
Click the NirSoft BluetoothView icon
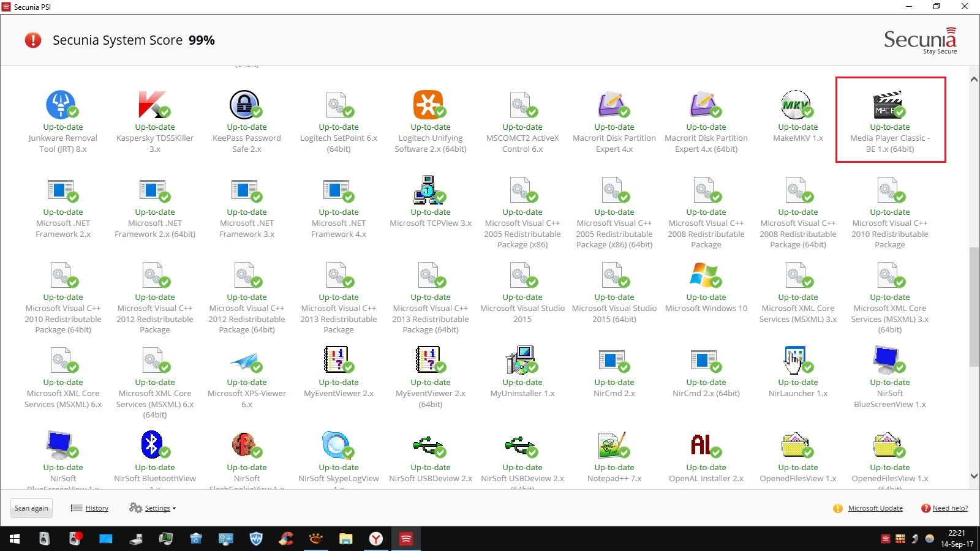tap(153, 444)
